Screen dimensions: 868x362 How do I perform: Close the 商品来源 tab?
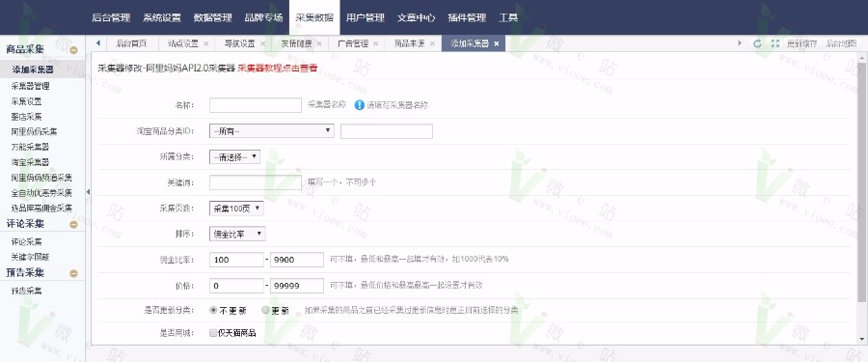point(432,43)
